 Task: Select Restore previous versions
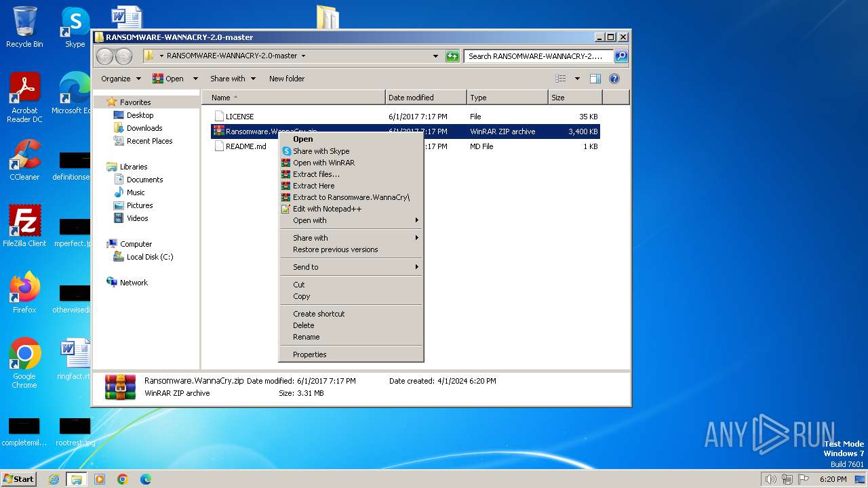pyautogui.click(x=351, y=249)
